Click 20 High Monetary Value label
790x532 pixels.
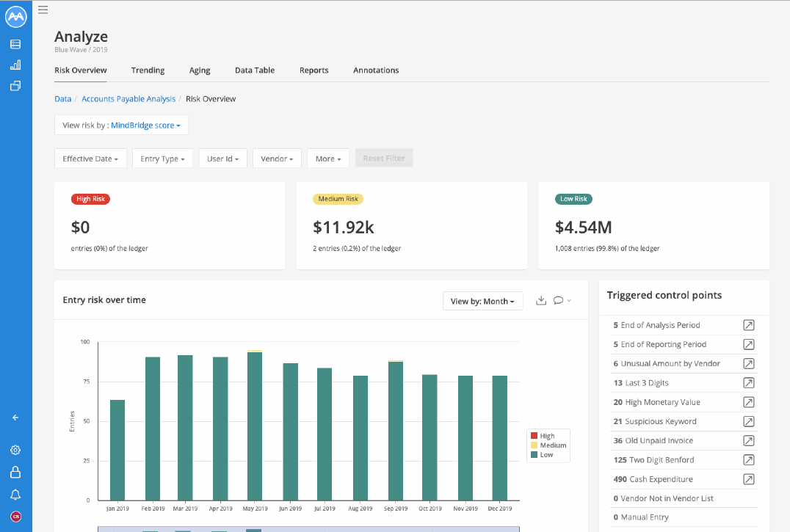coord(657,402)
